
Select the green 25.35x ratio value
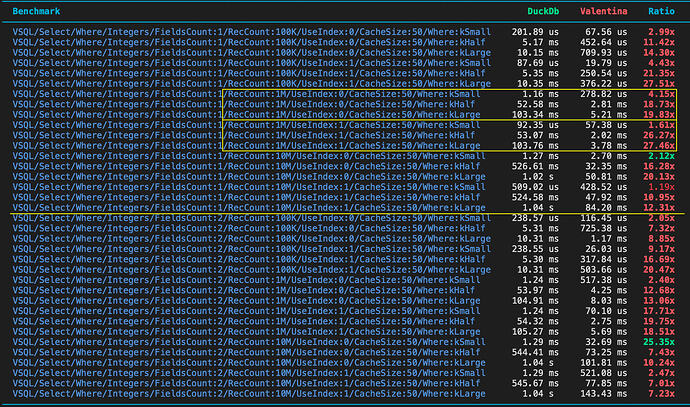[659, 342]
